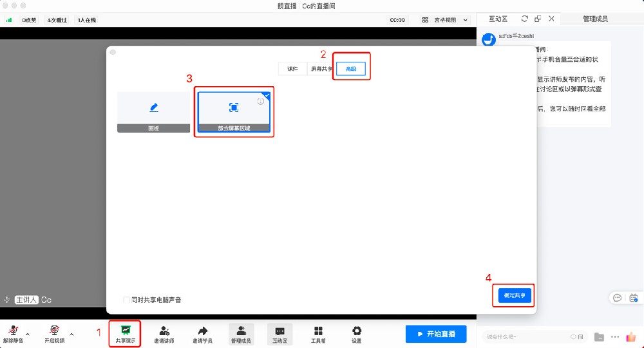Choose the 部分屏幕区域 option
The height and width of the screenshot is (348, 644).
tap(234, 112)
